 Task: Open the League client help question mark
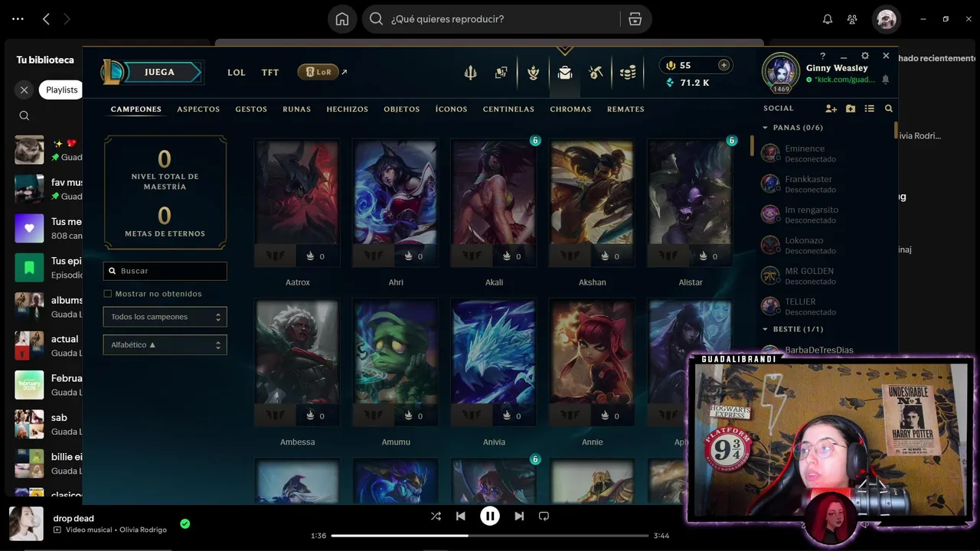[823, 56]
